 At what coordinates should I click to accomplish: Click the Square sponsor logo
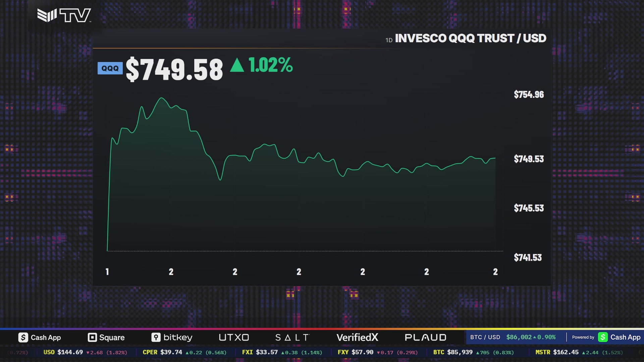(106, 338)
